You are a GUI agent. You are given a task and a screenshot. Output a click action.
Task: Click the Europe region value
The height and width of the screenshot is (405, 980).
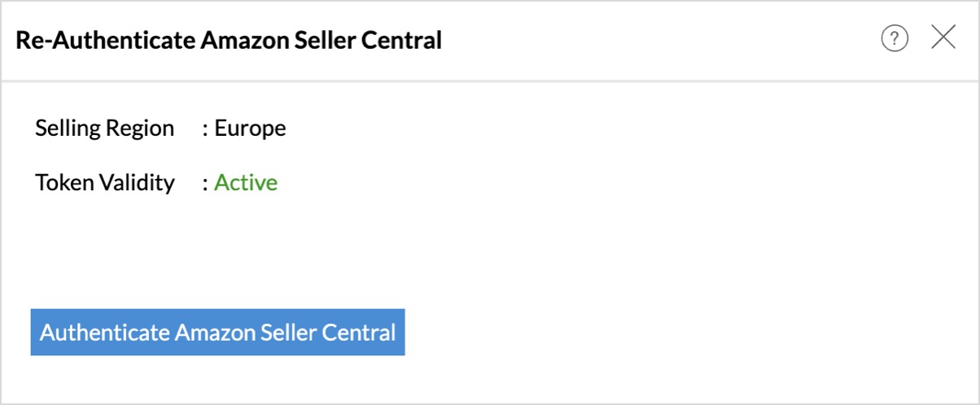(x=250, y=128)
